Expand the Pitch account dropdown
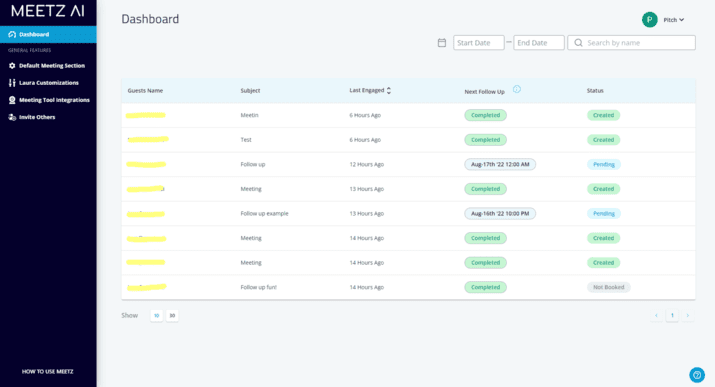 click(x=674, y=20)
